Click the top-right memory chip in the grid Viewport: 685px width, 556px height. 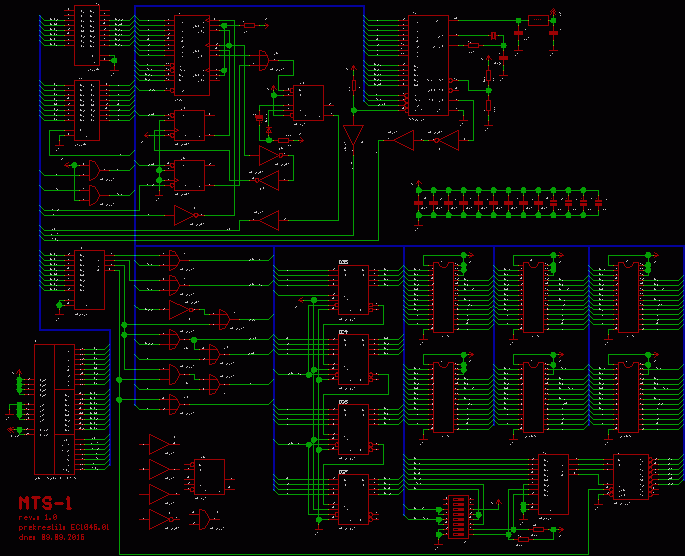[629, 297]
